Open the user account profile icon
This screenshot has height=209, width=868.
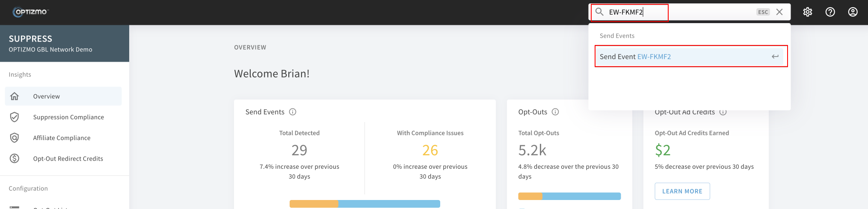pyautogui.click(x=853, y=12)
